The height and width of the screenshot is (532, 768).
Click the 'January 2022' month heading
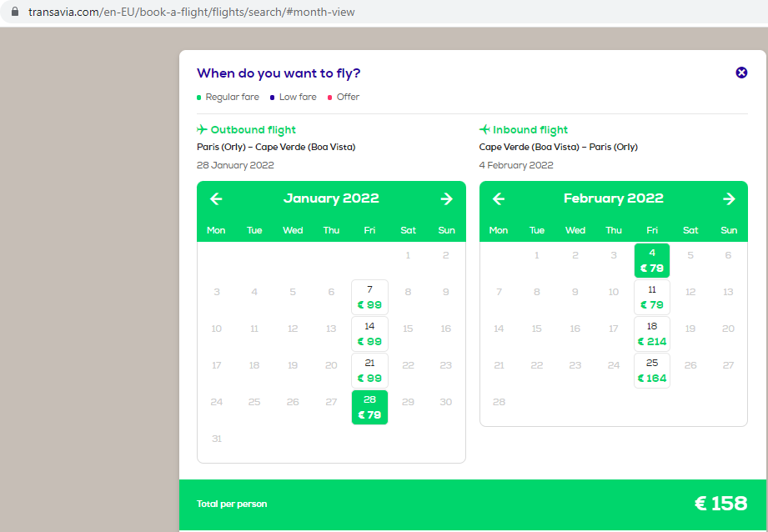(331, 198)
